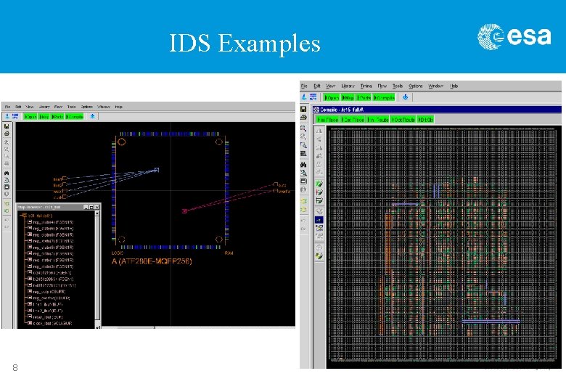Viewport: 566px width, 392px height.
Task: Open the Help menu in the right window
Action: 454,86
